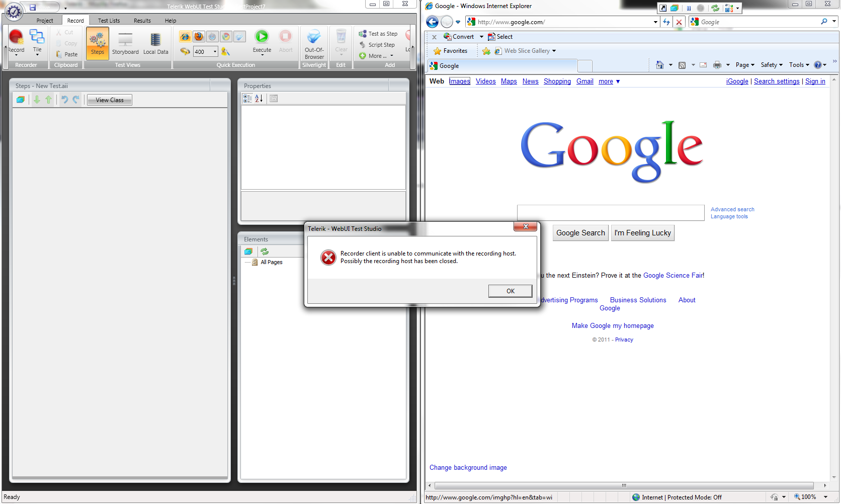This screenshot has height=504, width=841.
Task: Click the Google Search button
Action: pyautogui.click(x=580, y=233)
